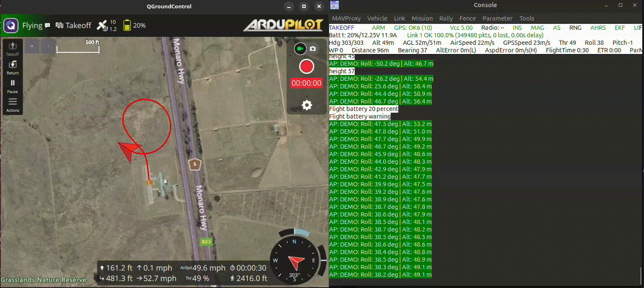
Task: Open the Parameter menu in Console
Action: click(497, 18)
